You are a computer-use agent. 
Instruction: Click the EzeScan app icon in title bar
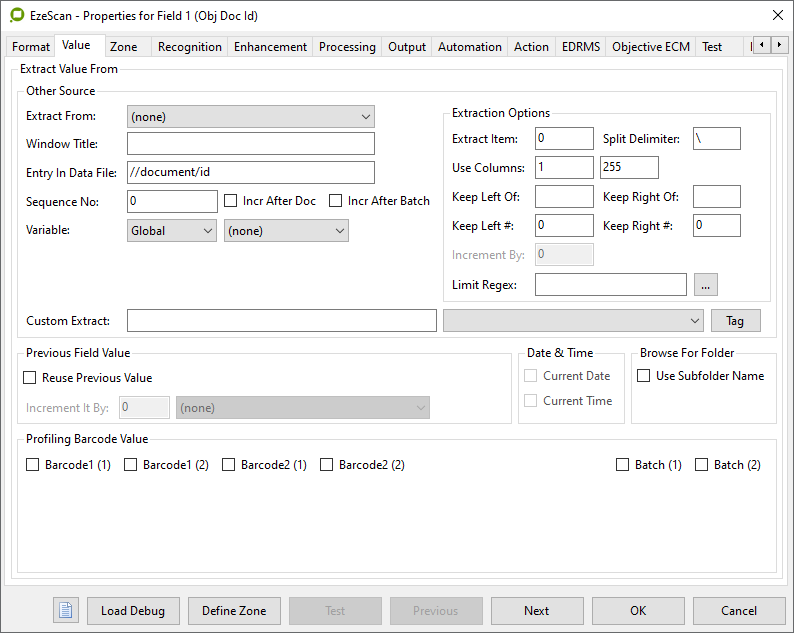point(16,15)
